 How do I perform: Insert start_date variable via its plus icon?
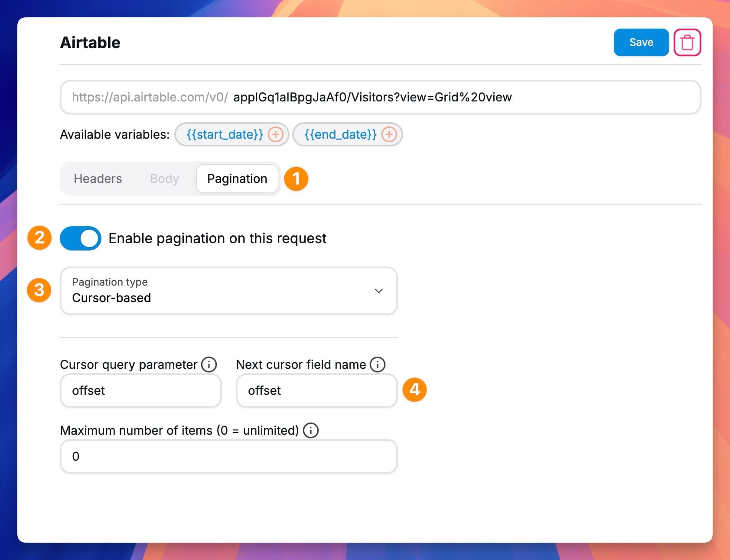tap(275, 134)
